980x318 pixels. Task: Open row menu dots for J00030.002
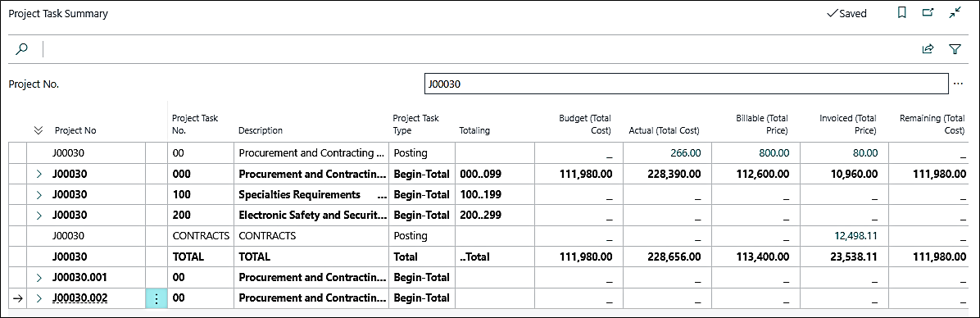[157, 298]
